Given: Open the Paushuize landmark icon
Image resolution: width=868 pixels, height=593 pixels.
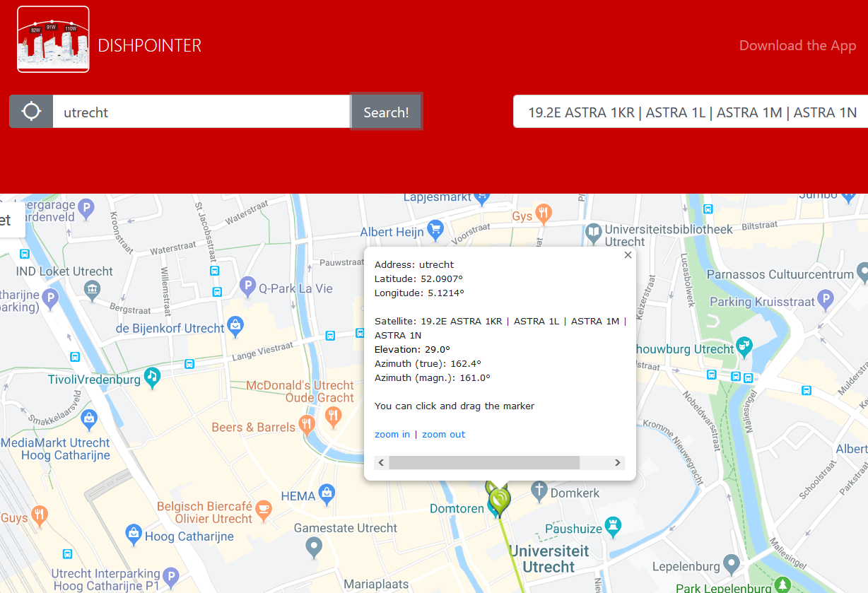Looking at the screenshot, I should click(614, 526).
